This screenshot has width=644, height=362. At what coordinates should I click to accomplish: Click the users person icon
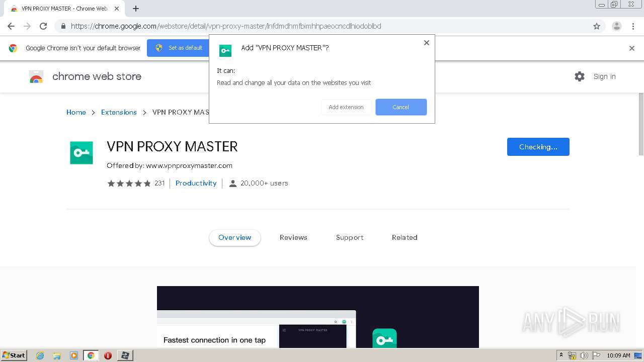(232, 184)
